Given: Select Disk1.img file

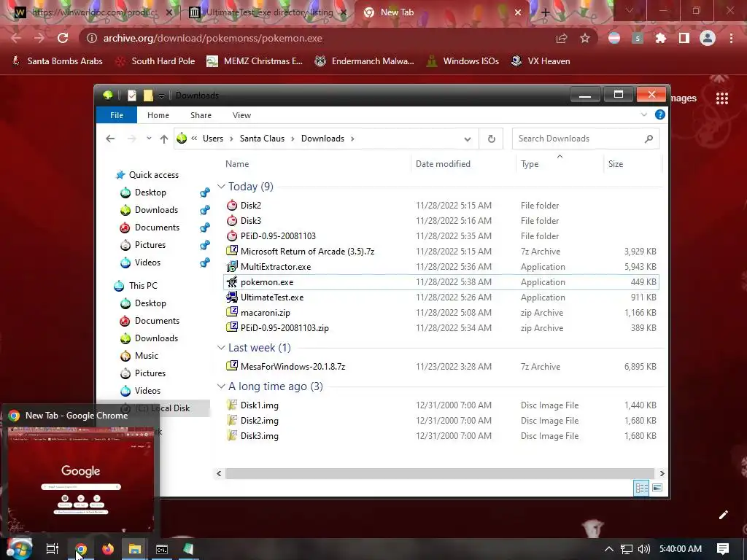Looking at the screenshot, I should tap(259, 405).
